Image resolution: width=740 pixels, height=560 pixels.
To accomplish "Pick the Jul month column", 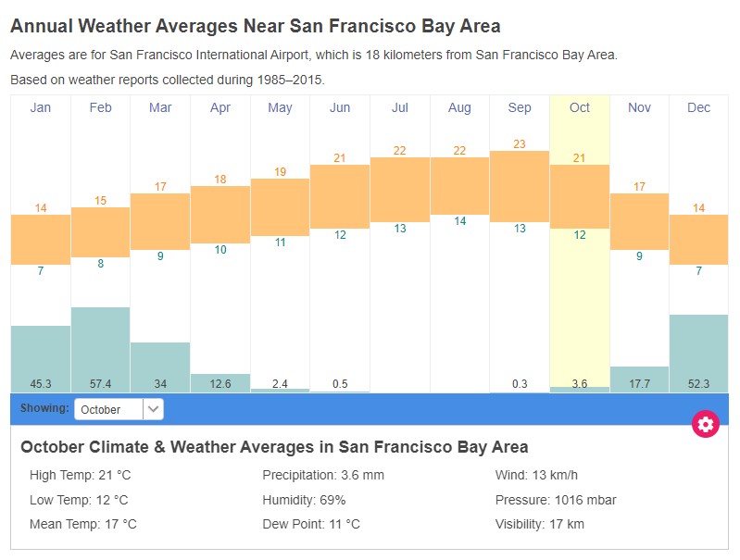I will 400,108.
